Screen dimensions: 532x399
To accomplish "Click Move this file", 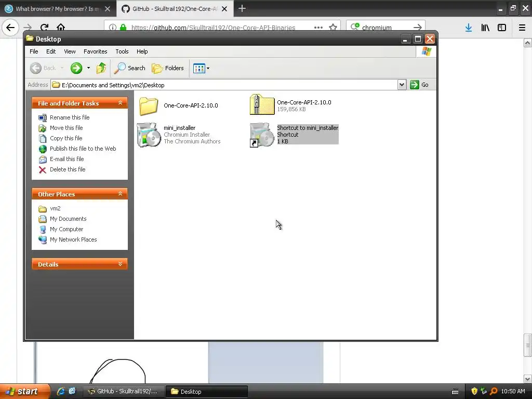I will tap(66, 128).
